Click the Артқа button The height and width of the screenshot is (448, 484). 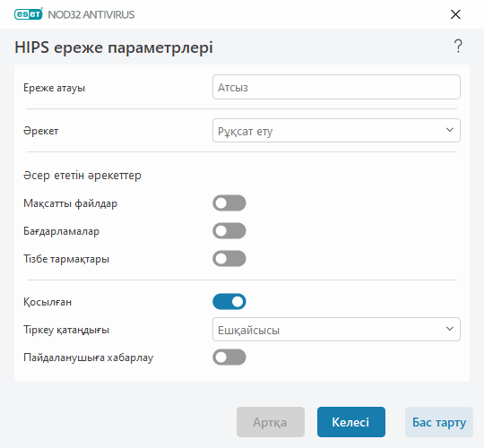tap(271, 422)
